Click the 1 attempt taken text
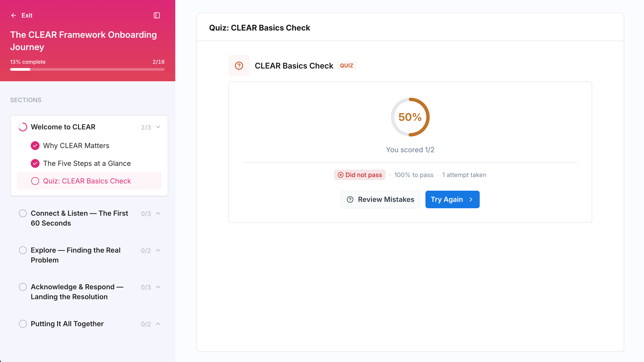The height and width of the screenshot is (362, 644). point(464,175)
